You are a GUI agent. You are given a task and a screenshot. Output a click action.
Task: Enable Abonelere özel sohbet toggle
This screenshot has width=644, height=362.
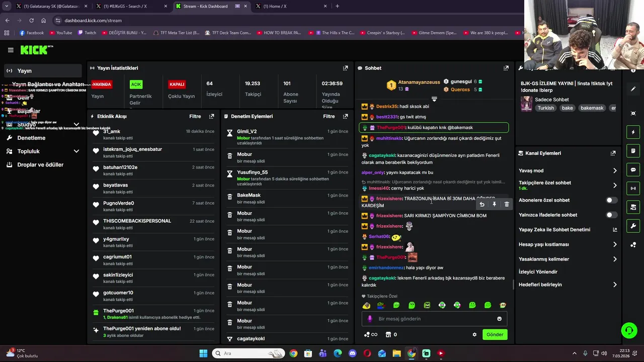(x=611, y=200)
